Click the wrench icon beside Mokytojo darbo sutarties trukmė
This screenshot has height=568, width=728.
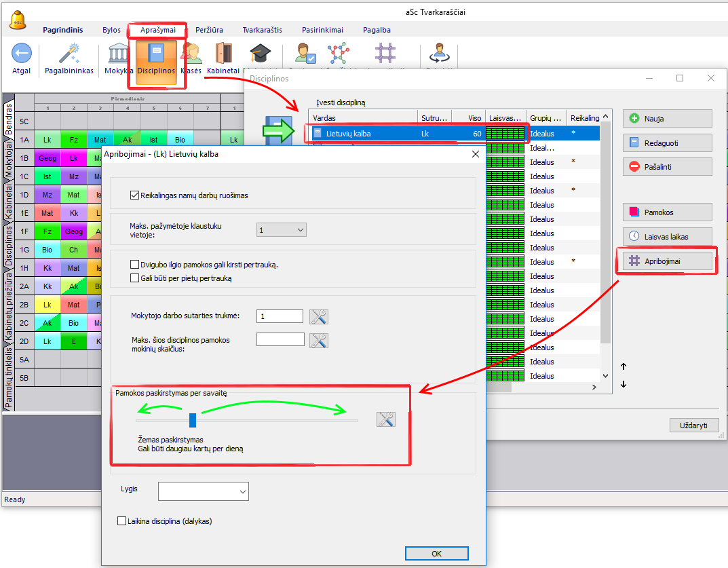tap(319, 316)
